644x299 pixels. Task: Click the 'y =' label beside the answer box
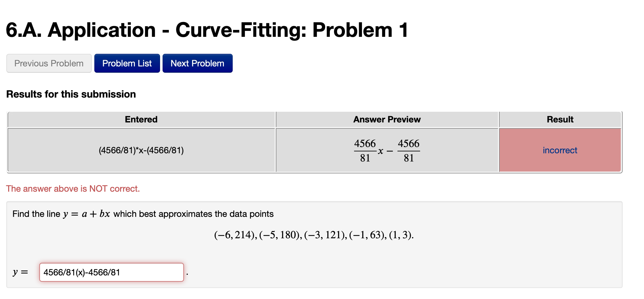pos(20,272)
